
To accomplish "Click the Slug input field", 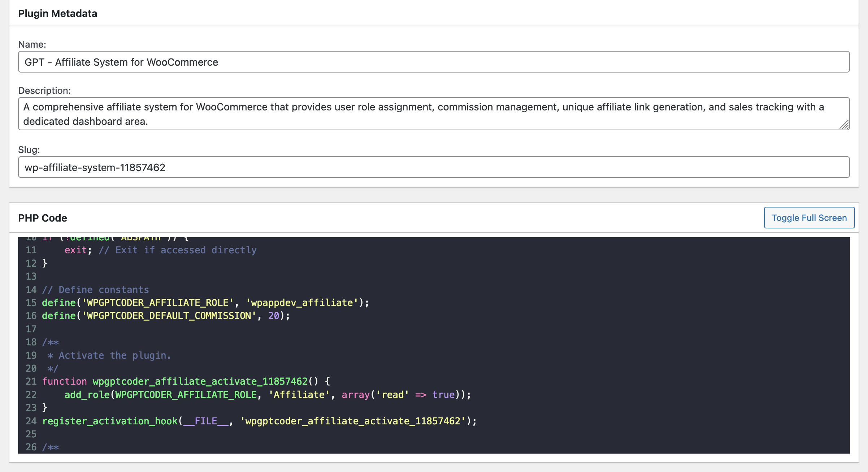I will tap(433, 167).
